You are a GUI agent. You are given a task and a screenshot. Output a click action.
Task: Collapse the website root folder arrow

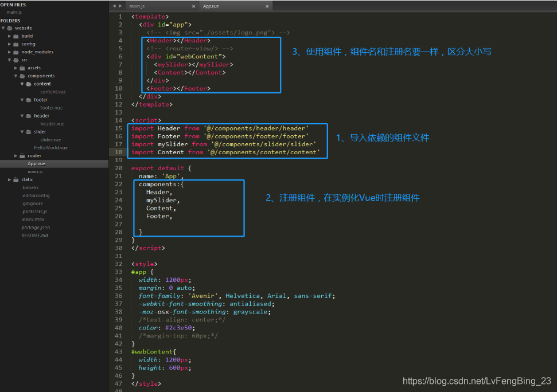(x=3, y=28)
